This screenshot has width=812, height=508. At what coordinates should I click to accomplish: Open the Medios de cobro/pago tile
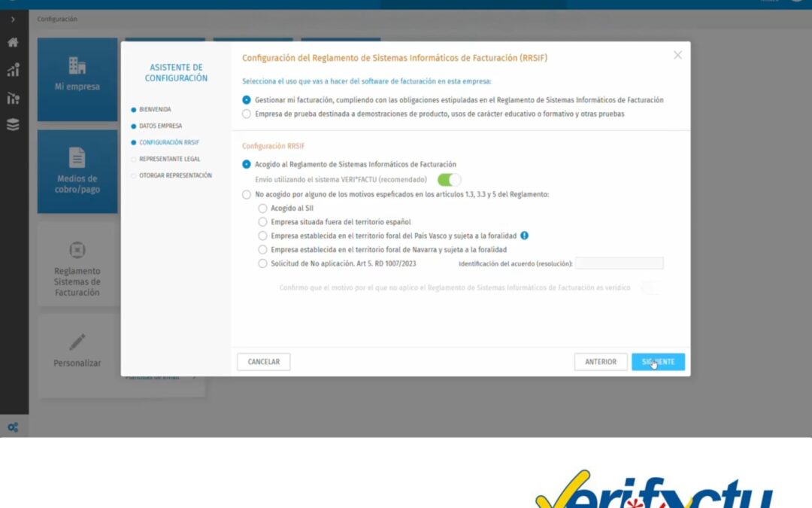click(x=77, y=172)
